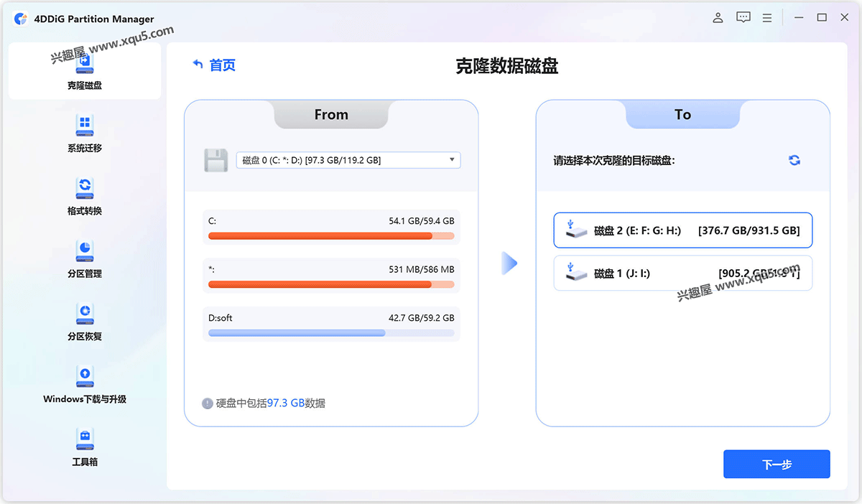The height and width of the screenshot is (504, 862).
Task: Click the 克隆数据磁盘 page title
Action: pos(507,67)
